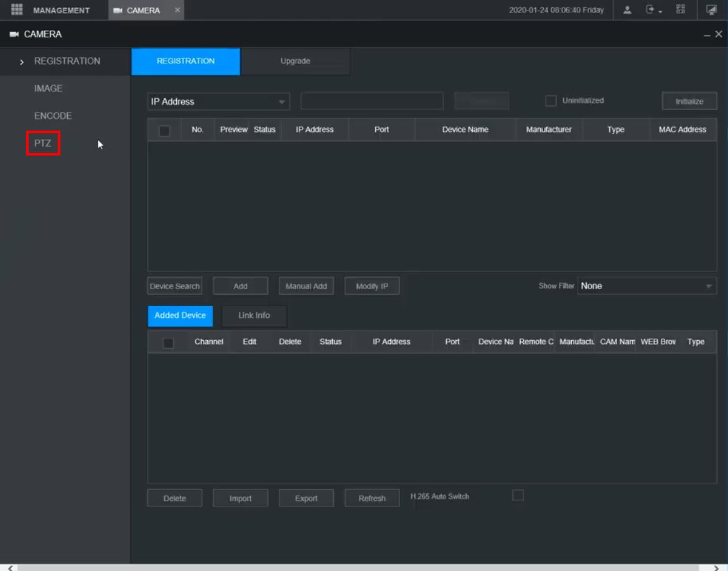Screen dimensions: 728x571
Task: Click the Management grid icon
Action: (17, 10)
